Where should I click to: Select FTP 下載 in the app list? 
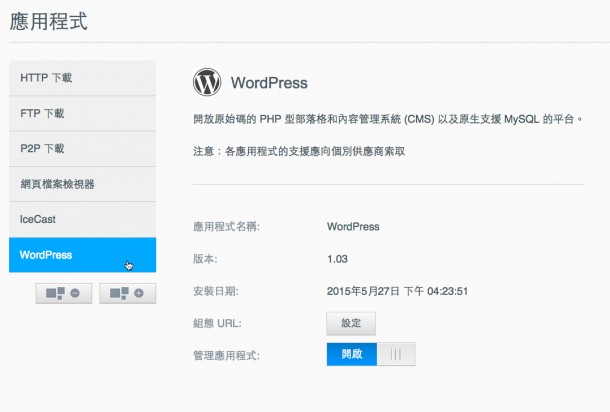[x=82, y=113]
